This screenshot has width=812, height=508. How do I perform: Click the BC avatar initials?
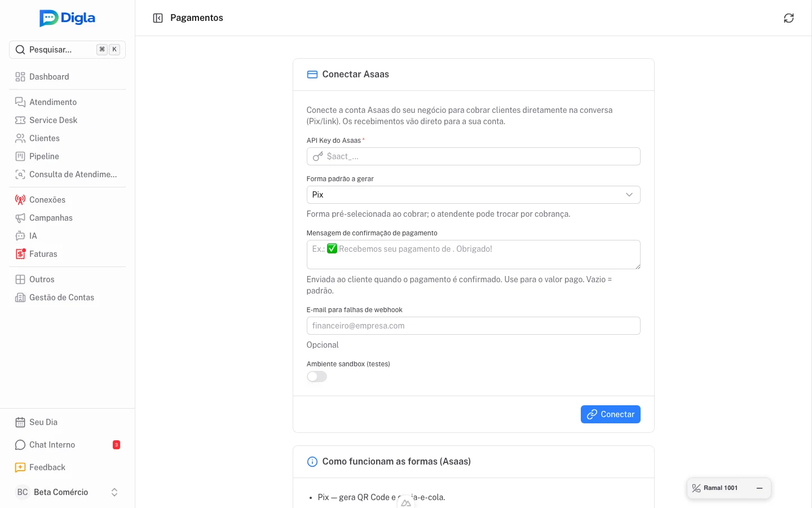tap(23, 492)
